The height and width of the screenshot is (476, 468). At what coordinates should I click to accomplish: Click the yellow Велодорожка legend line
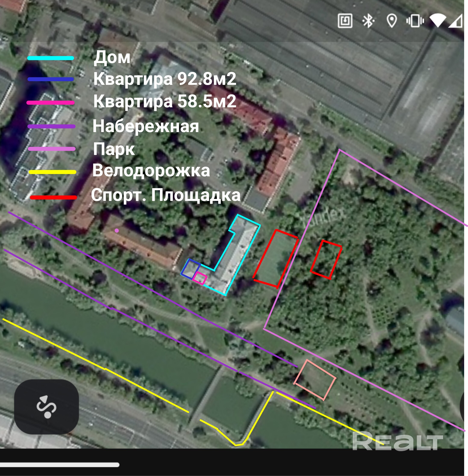pos(52,172)
